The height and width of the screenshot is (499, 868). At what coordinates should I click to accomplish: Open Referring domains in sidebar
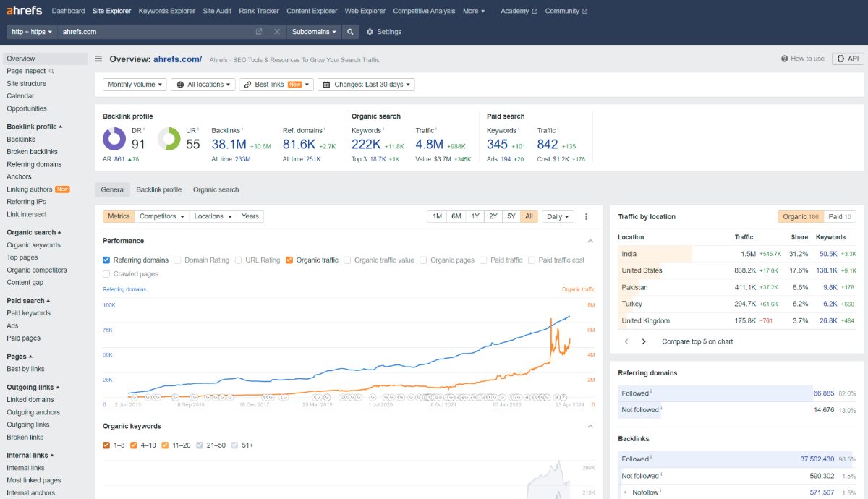coord(34,164)
